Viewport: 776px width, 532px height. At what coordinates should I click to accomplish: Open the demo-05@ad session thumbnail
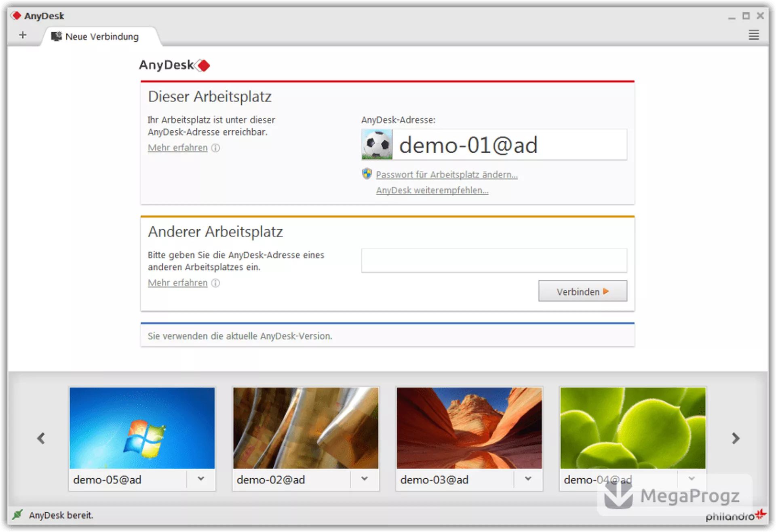coord(142,428)
